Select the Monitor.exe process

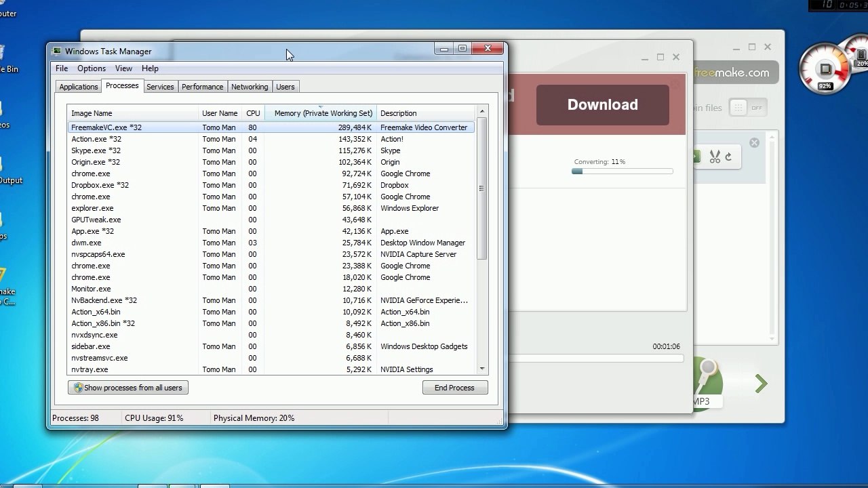tap(271, 289)
